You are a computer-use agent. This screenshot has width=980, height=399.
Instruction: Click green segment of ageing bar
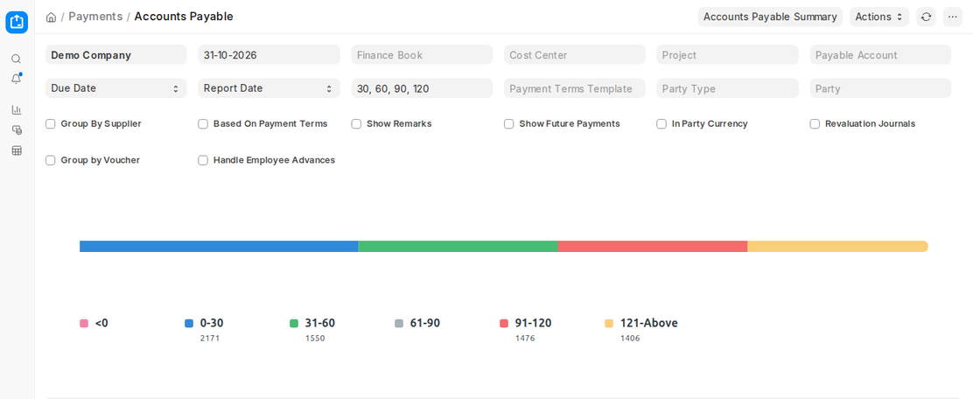(x=458, y=247)
